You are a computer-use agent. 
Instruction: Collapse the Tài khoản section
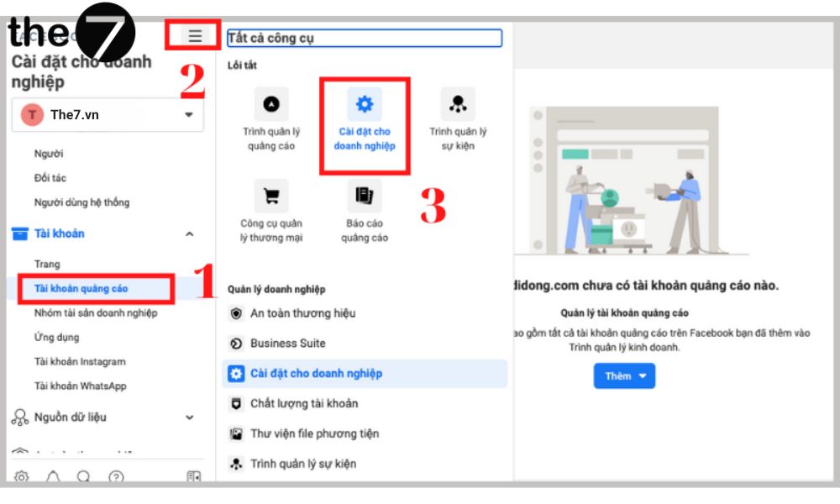pyautogui.click(x=189, y=234)
